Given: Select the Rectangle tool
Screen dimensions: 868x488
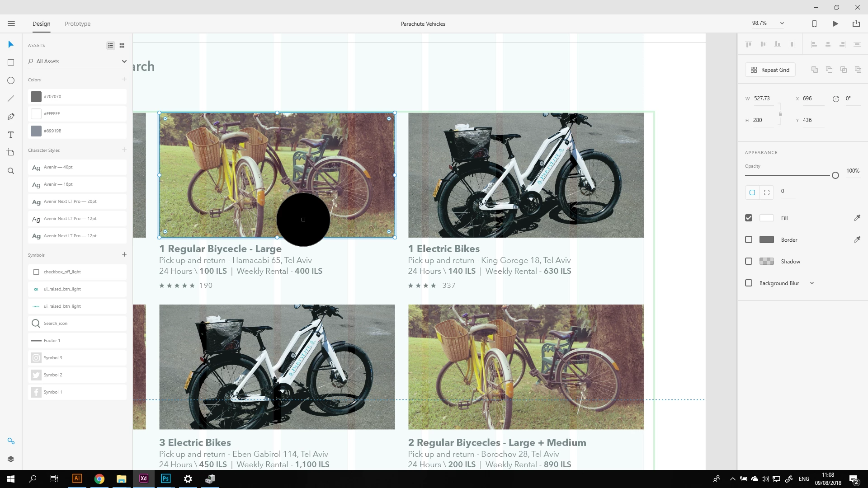Looking at the screenshot, I should (x=11, y=62).
